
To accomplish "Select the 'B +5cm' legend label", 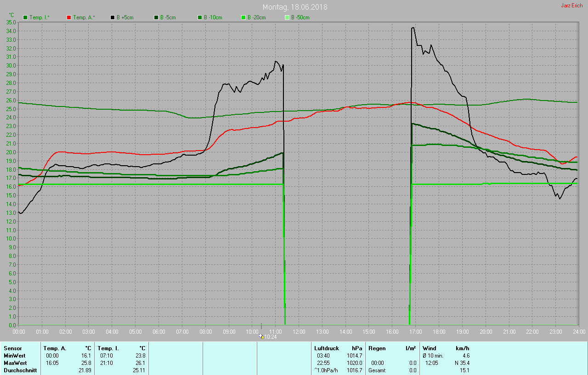I will coord(125,17).
